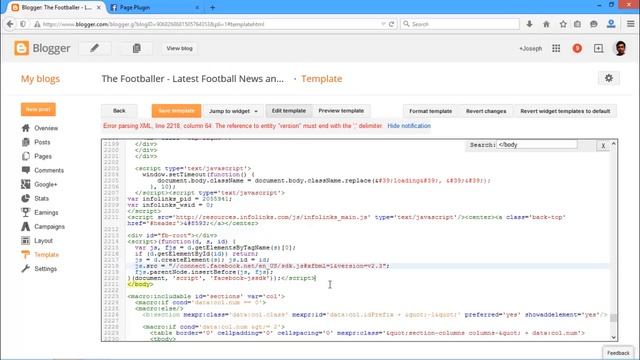640x360 pixels.
Task: Click Save template button
Action: point(176,111)
